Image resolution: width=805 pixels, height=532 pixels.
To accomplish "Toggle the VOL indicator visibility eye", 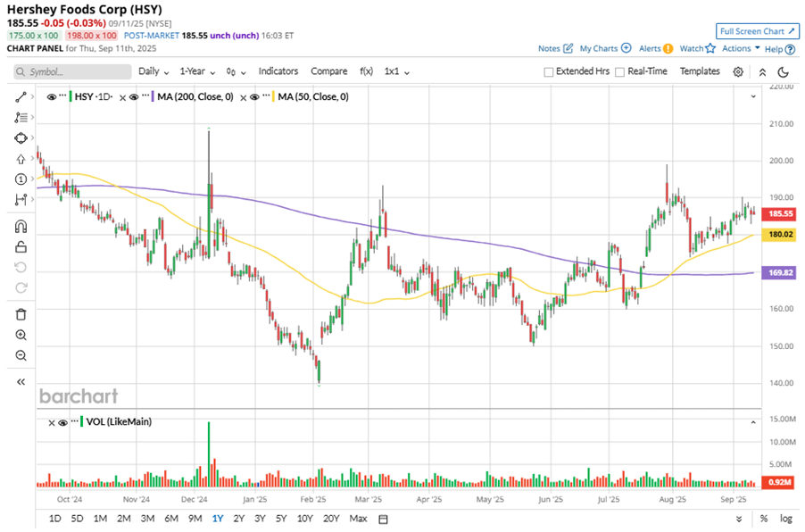I will pyautogui.click(x=62, y=422).
